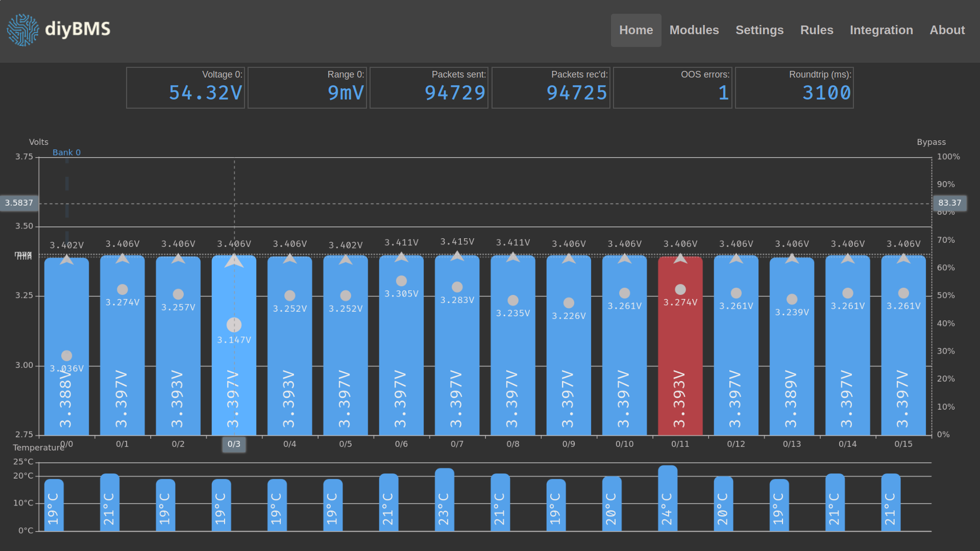Click max voltage arrow marker on cell 0/7
This screenshot has height=551, width=980.
457,256
